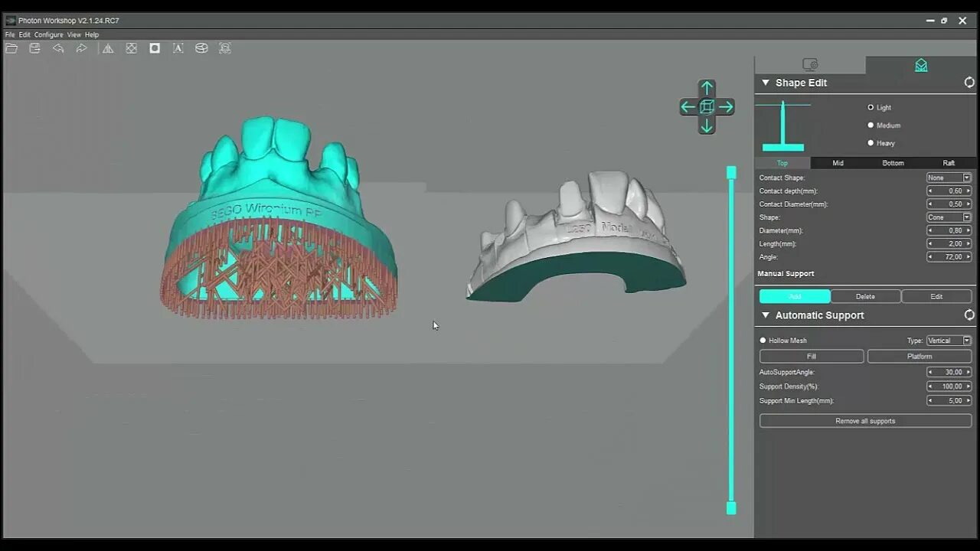Select the cyan dental model with supports
The height and width of the screenshot is (551, 980).
(279, 218)
